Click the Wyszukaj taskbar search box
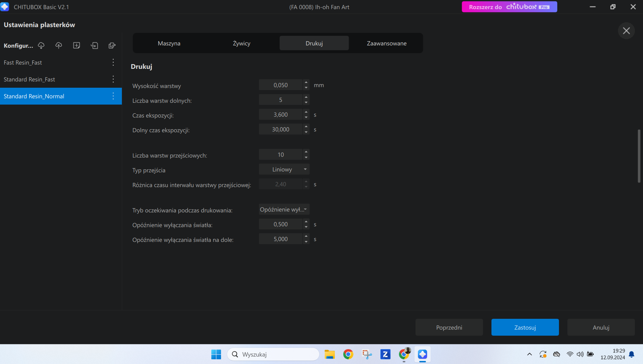 pos(273,354)
